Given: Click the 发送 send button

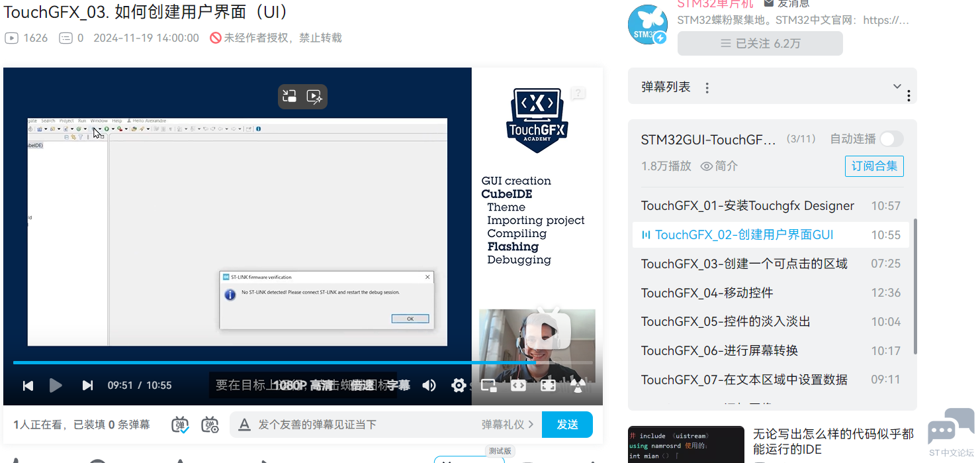Looking at the screenshot, I should tap(567, 425).
